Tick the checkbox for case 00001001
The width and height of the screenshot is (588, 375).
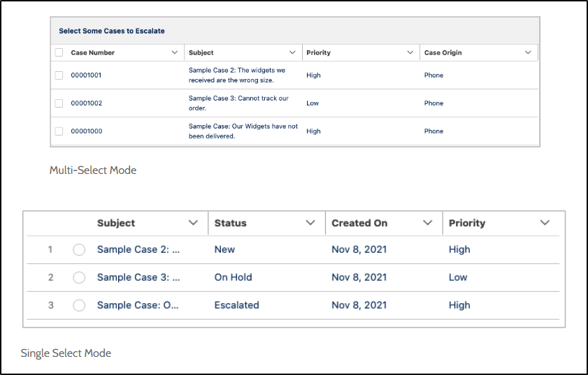click(x=59, y=75)
